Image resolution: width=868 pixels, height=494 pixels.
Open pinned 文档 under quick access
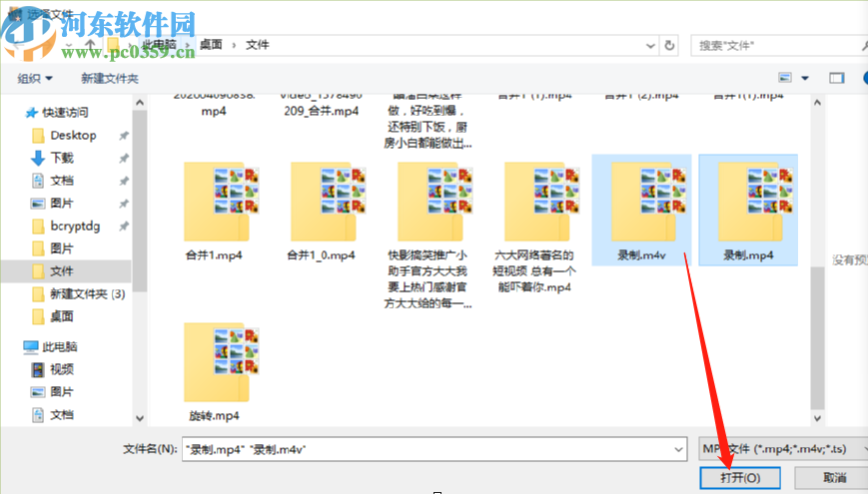click(62, 181)
